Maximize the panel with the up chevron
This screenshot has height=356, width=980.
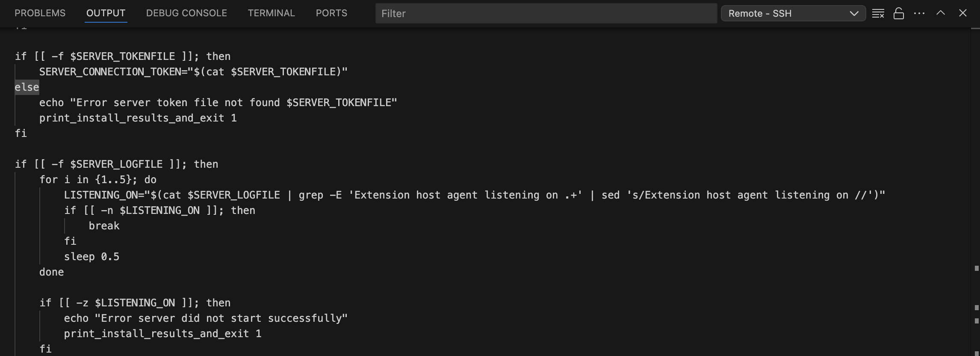coord(941,13)
